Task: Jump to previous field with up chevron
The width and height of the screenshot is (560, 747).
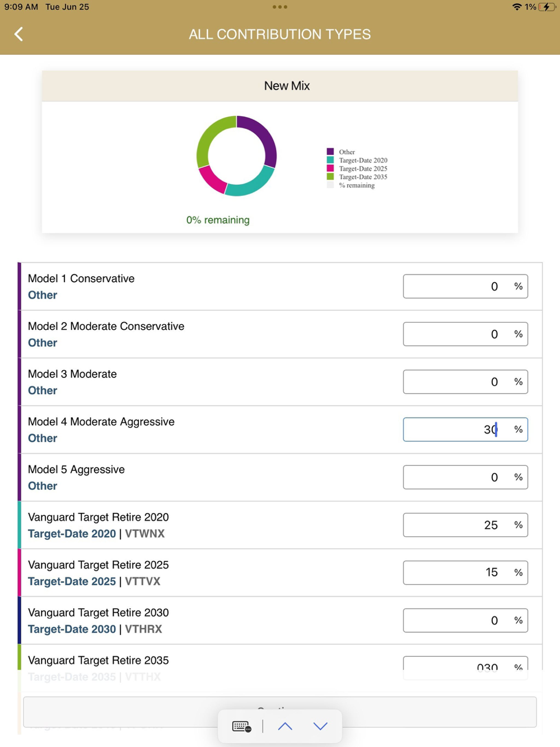Action: click(285, 726)
